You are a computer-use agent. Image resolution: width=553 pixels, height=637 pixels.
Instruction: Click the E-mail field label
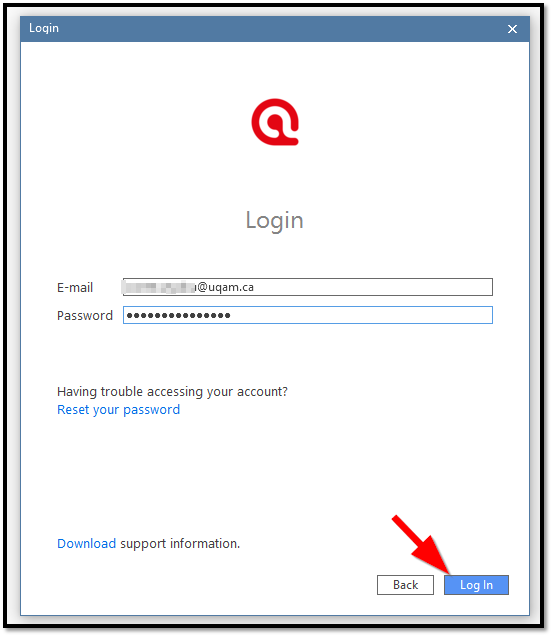tap(75, 288)
